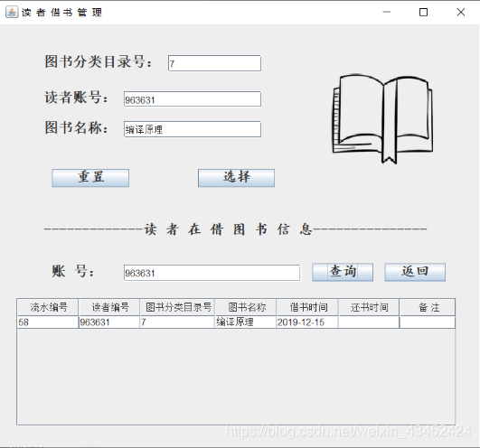Click the 借书时间 column header
The image size is (480, 448).
click(x=307, y=307)
